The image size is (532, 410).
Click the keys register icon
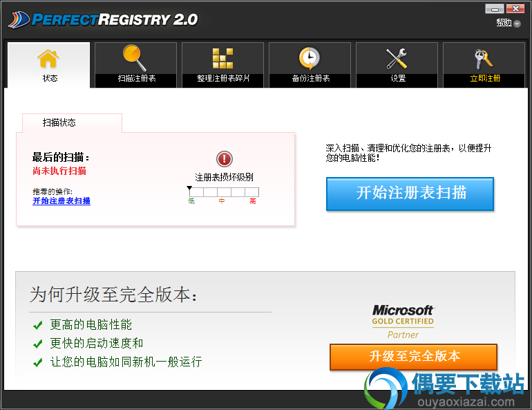click(x=484, y=59)
